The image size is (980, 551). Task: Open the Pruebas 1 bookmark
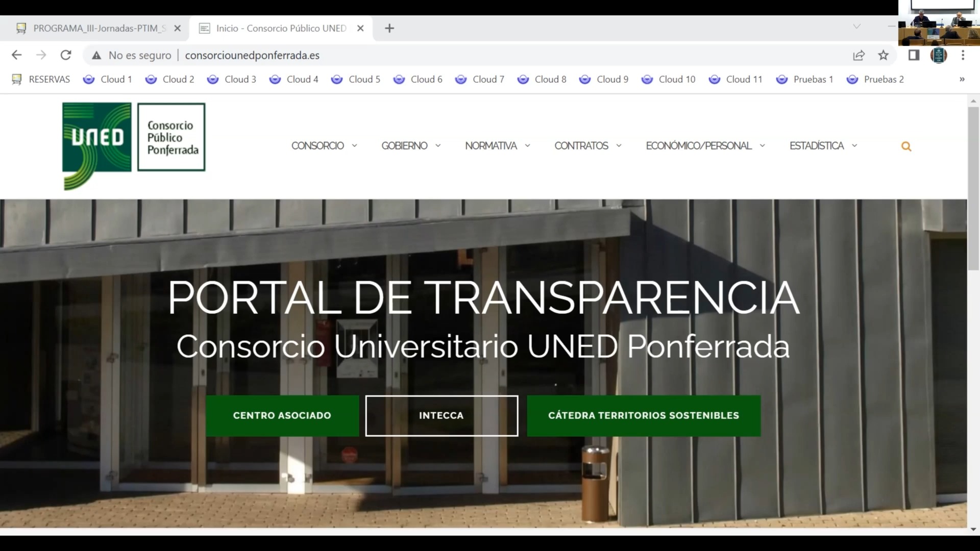coord(804,79)
